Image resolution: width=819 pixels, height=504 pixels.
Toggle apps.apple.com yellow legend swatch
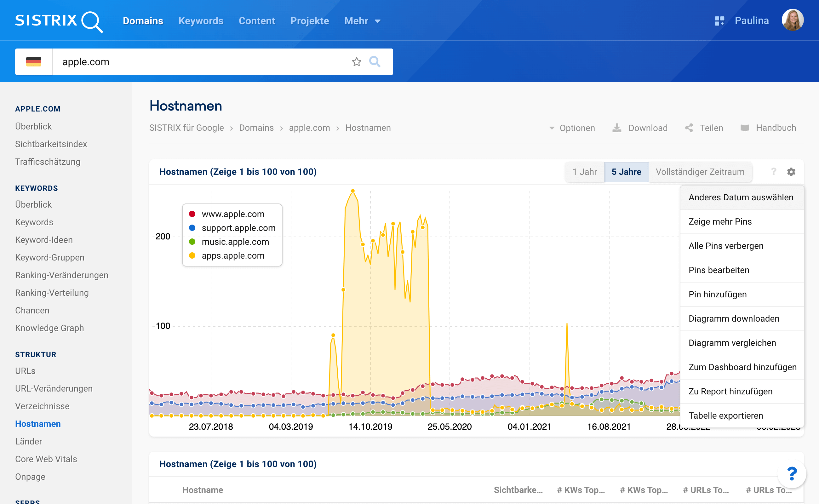point(192,256)
